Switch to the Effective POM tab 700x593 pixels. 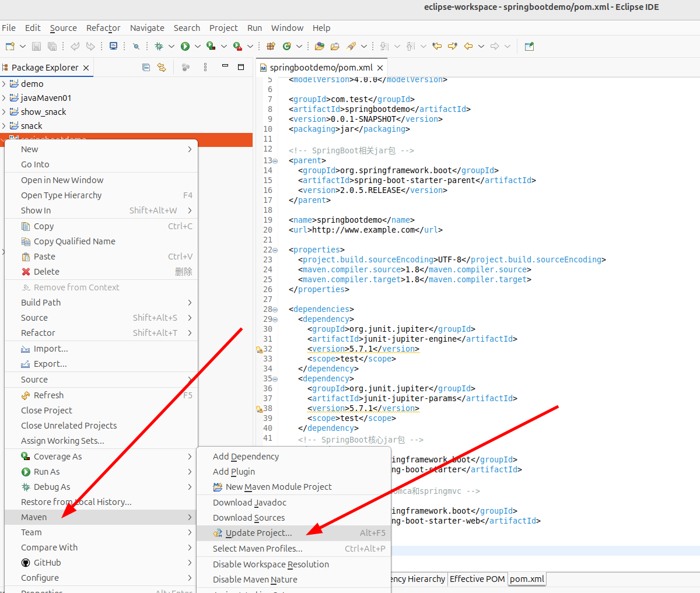click(477, 579)
